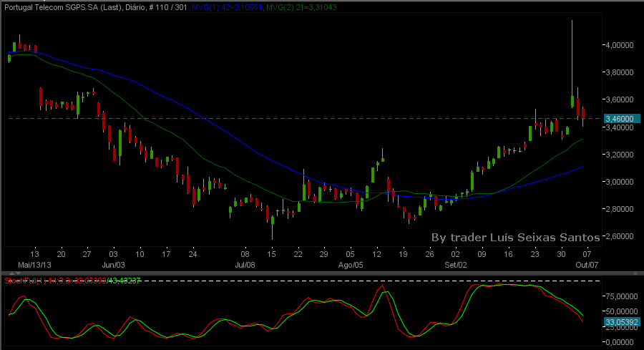Close the stochastic indicator panel with the x
The height and width of the screenshot is (350, 644).
pyautogui.click(x=635, y=273)
